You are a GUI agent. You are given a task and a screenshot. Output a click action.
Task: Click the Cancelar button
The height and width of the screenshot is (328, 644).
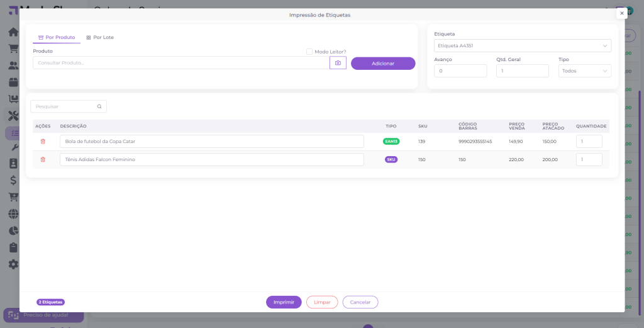(360, 302)
